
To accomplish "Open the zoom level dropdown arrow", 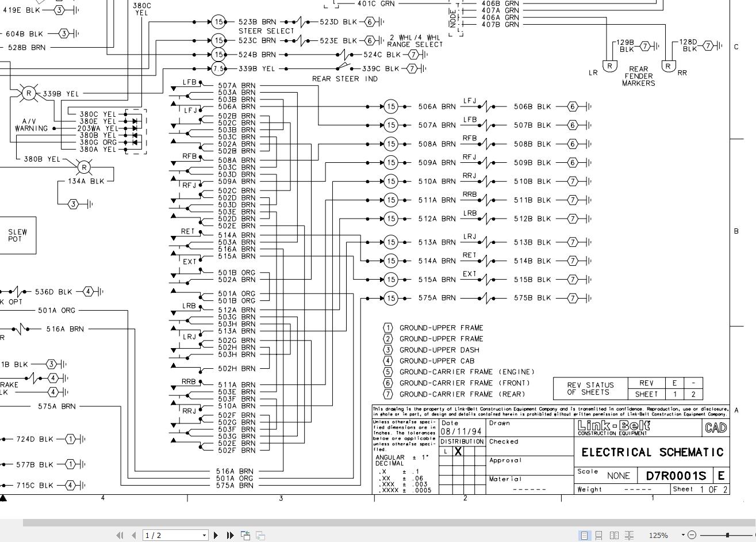I will point(683,535).
